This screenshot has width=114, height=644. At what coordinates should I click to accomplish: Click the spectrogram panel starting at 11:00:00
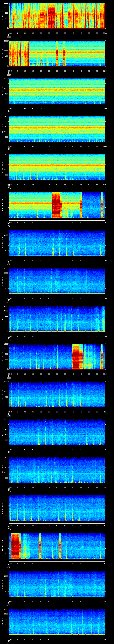(57, 432)
